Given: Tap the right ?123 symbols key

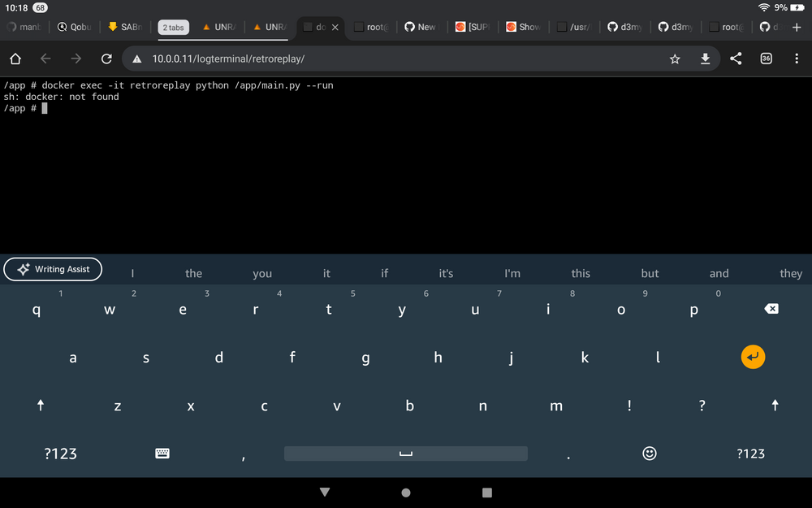Looking at the screenshot, I should click(x=750, y=454).
